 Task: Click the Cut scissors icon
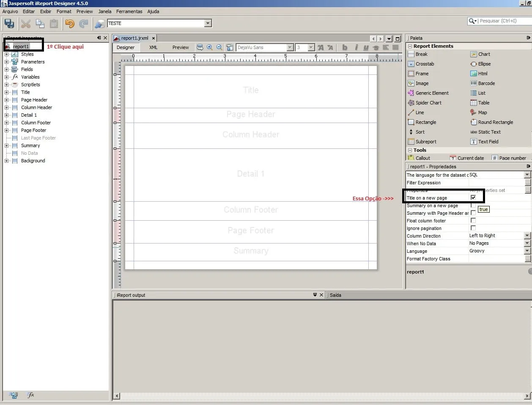click(26, 24)
